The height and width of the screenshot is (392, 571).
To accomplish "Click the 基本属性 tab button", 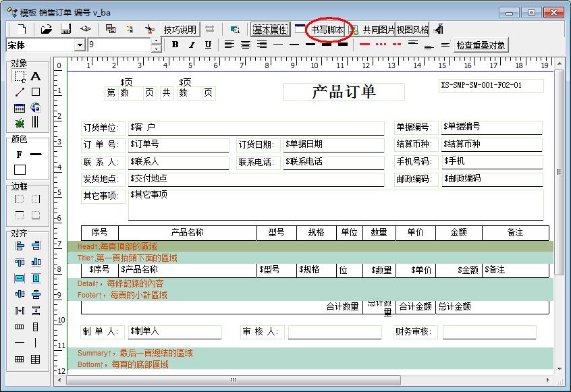I will tap(270, 30).
